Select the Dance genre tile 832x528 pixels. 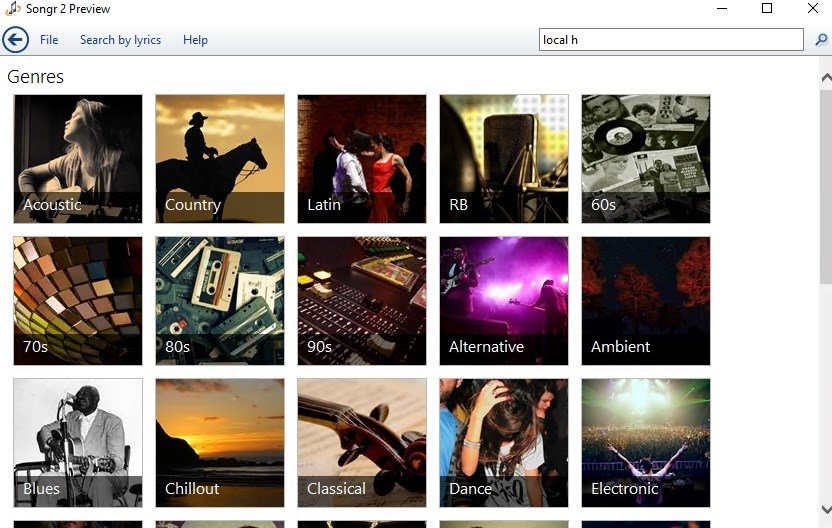point(504,443)
